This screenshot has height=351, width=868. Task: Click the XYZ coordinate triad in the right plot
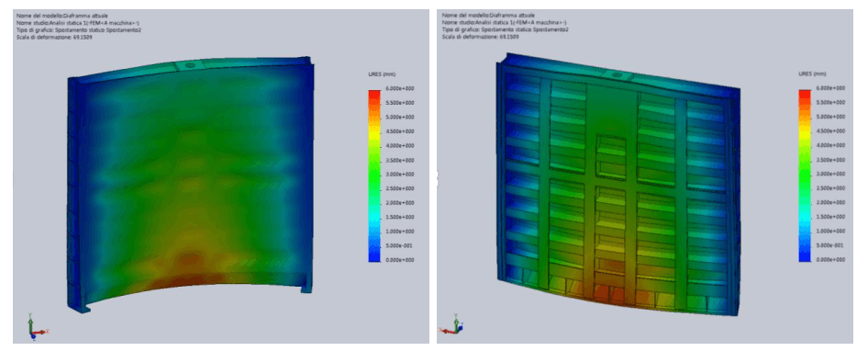coord(451,326)
